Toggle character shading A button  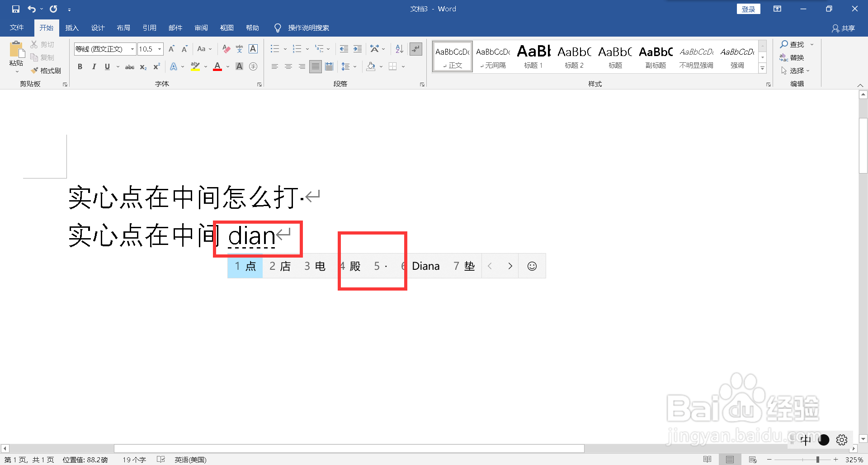coord(240,66)
